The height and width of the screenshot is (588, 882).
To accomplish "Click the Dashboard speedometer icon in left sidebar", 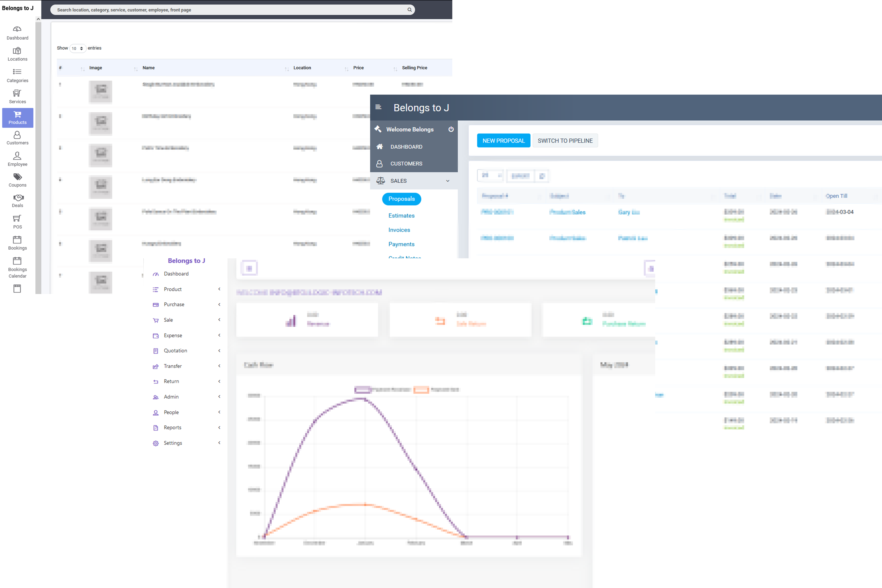I will coord(17,29).
